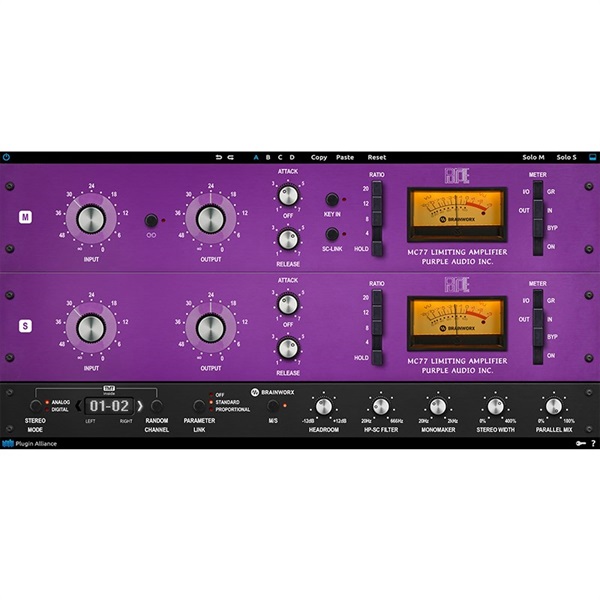
Task: Click previous channel arrow beside 01-02
Action: pos(78,406)
